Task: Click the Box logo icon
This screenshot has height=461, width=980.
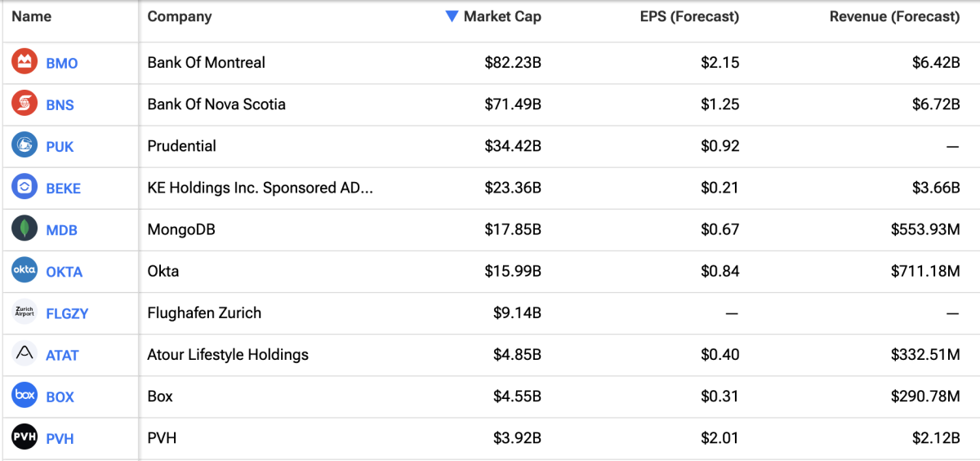Action: click(x=24, y=396)
